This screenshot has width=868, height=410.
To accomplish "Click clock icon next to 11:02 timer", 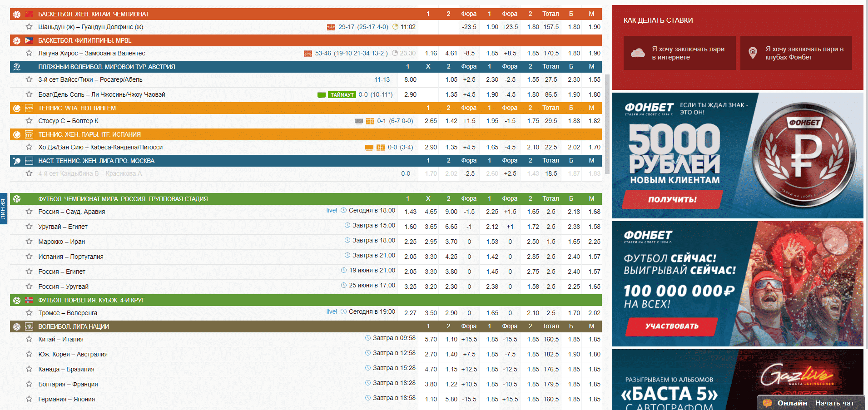I will pos(395,27).
